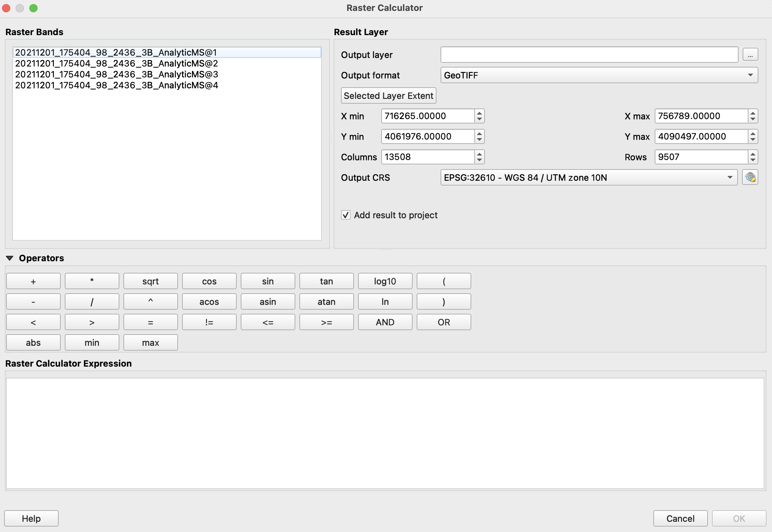The image size is (772, 532).
Task: Select band AnalyticMS@2 in Raster Bands
Action: click(167, 63)
